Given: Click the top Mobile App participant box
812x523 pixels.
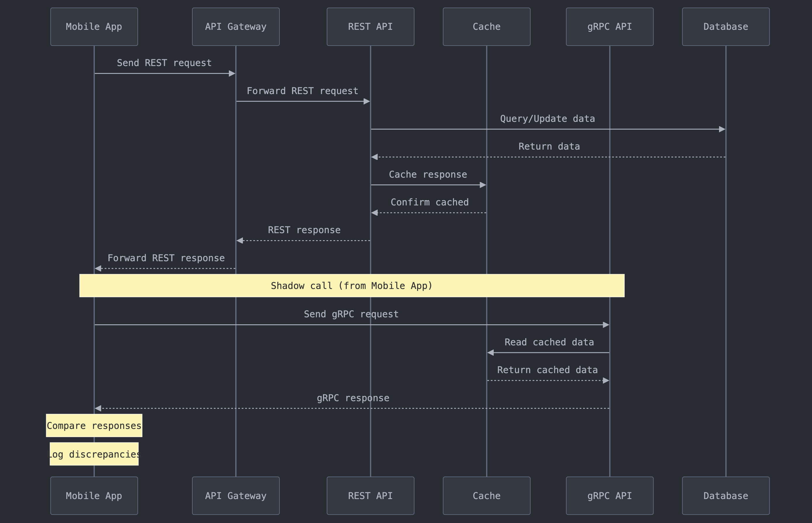Looking at the screenshot, I should 94,27.
